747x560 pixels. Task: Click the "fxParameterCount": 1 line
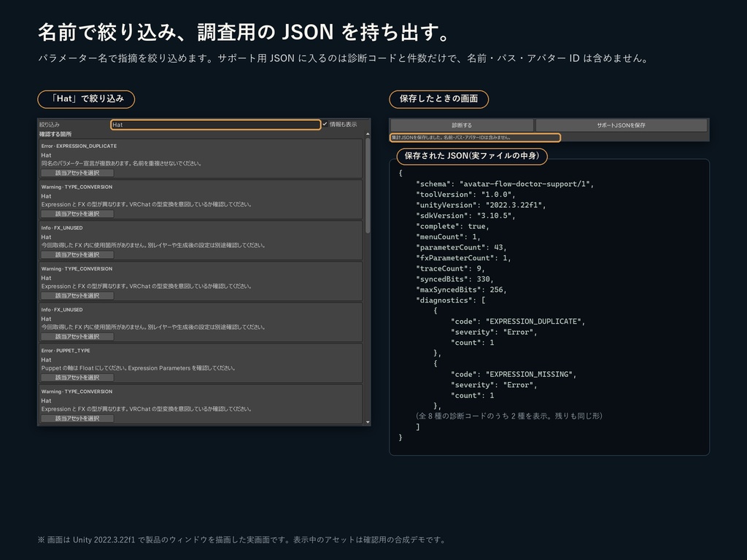click(x=463, y=257)
